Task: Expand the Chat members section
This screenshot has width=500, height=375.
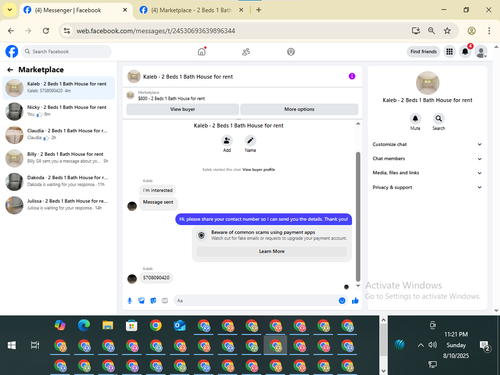Action: 427,159
